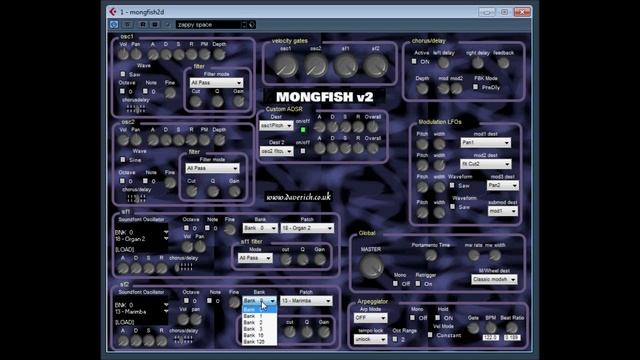This screenshot has width=640, height=360.
Task: Click the arpeggiator Gate knob
Action: [x=473, y=327]
